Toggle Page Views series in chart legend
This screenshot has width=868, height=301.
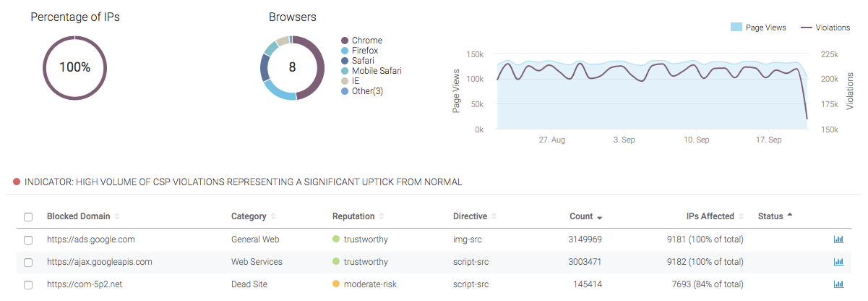(760, 27)
